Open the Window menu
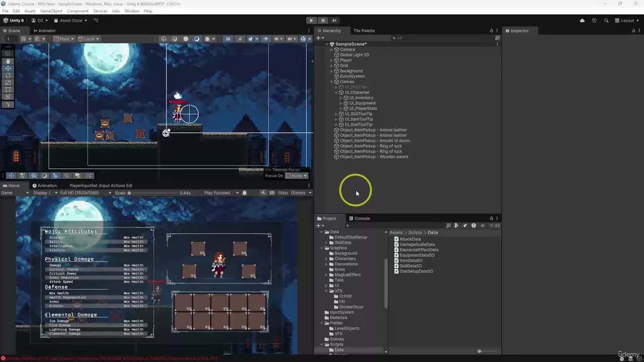Viewport: 644px width, 362px height. coord(132,11)
